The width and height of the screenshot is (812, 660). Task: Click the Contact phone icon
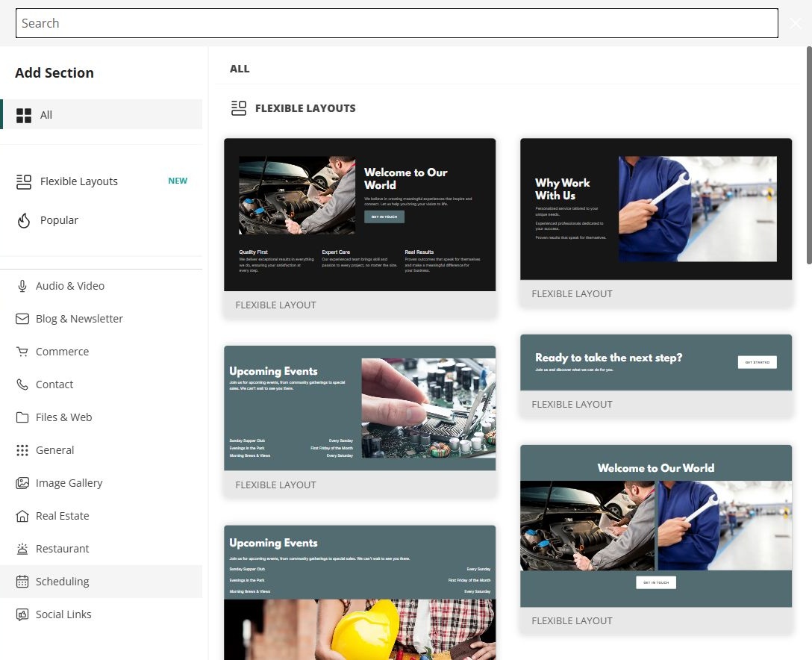tap(22, 385)
